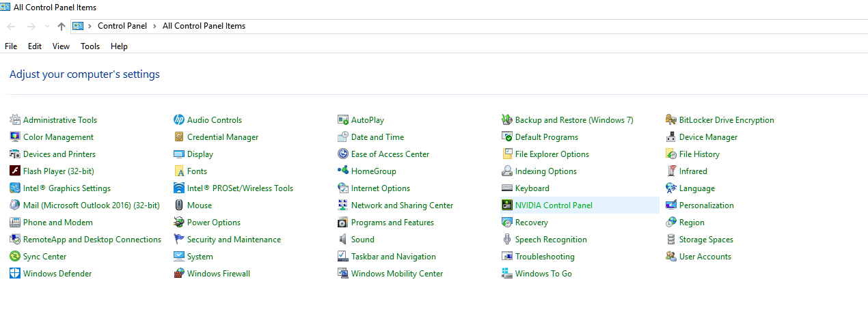
Task: Open the recent locations dropdown arrow
Action: click(47, 27)
